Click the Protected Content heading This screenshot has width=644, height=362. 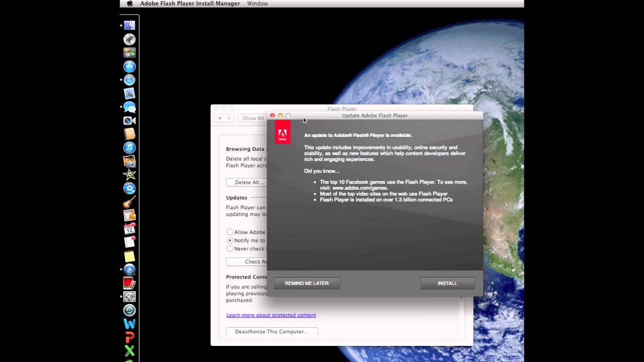click(x=247, y=277)
